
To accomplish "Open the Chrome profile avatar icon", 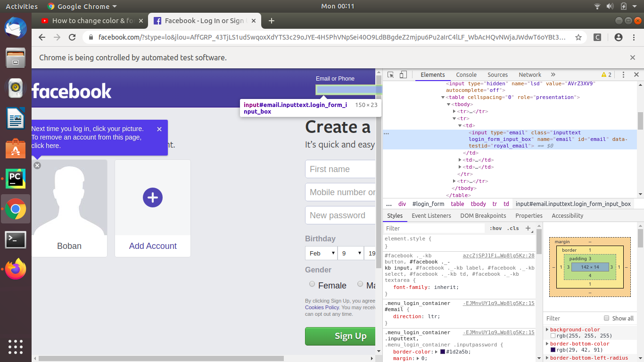I will click(619, 37).
